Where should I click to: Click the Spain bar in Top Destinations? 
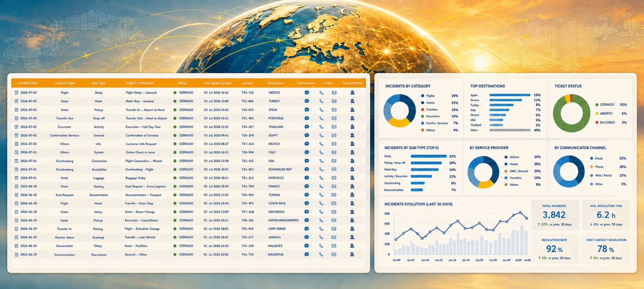pos(510,95)
